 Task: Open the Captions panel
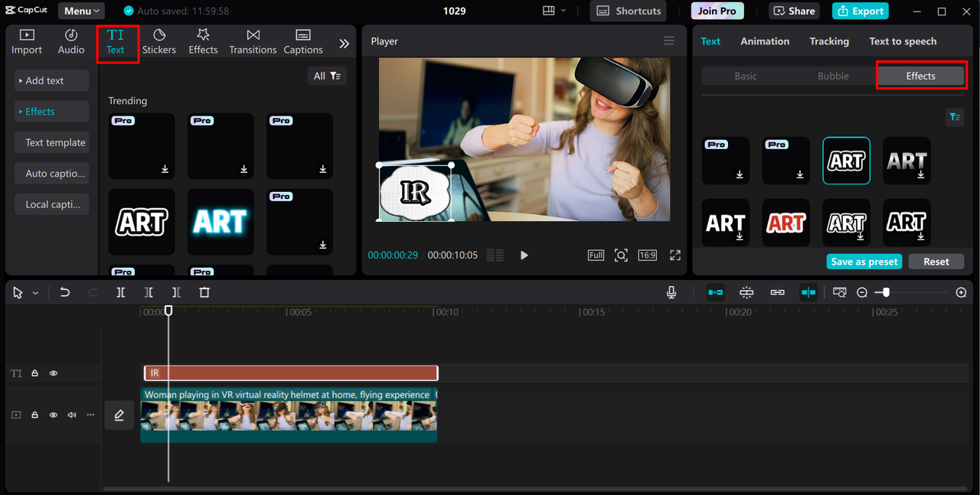303,42
